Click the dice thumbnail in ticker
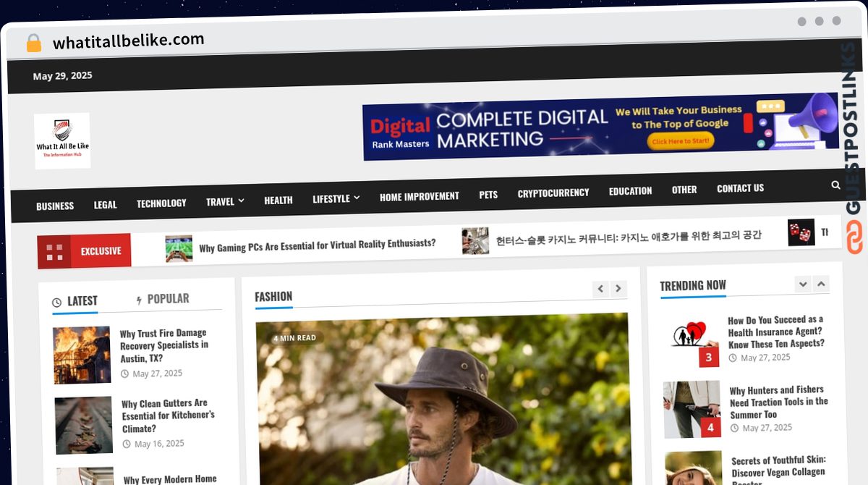Image resolution: width=868 pixels, height=485 pixels. pos(801,232)
